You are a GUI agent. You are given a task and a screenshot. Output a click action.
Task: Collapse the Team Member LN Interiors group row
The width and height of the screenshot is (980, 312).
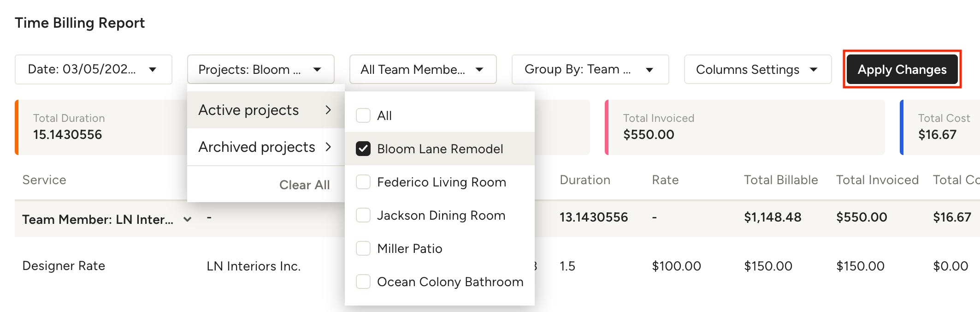pos(187,219)
